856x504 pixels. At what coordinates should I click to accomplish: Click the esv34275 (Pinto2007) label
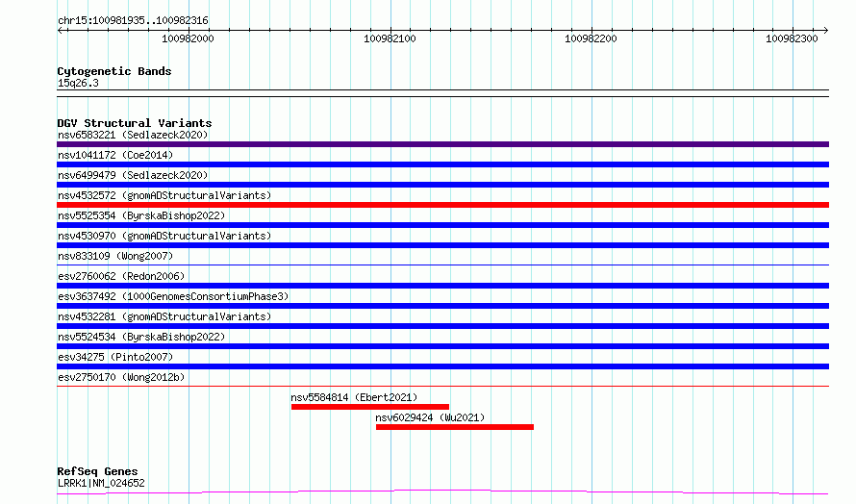115,357
